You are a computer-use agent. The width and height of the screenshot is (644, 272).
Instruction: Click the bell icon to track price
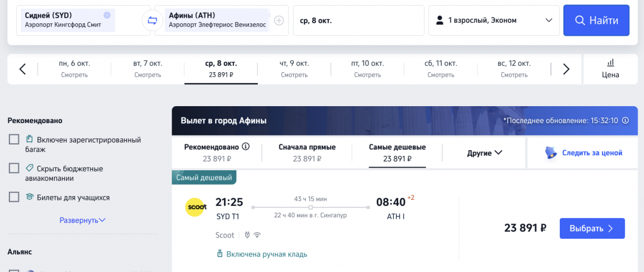(551, 153)
